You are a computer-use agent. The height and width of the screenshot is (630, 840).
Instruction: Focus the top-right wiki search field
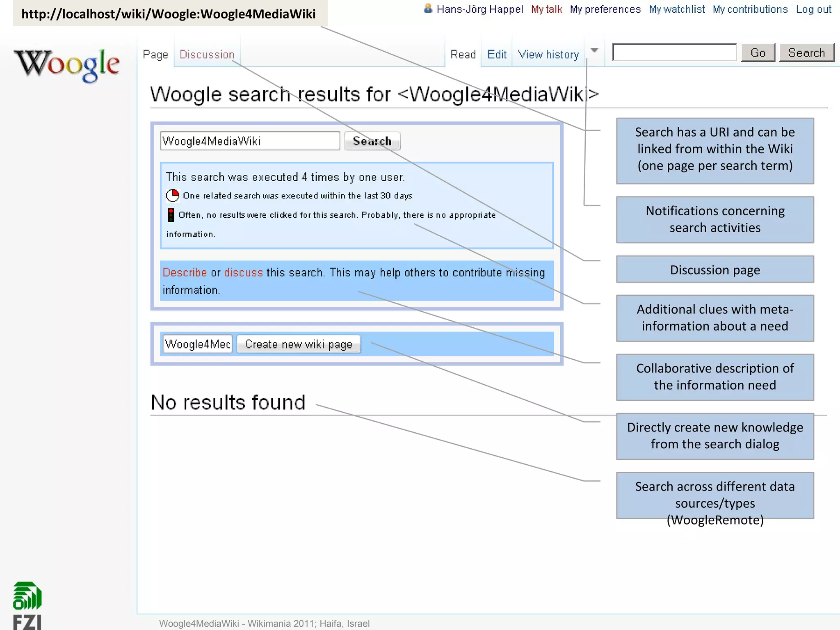click(x=674, y=52)
